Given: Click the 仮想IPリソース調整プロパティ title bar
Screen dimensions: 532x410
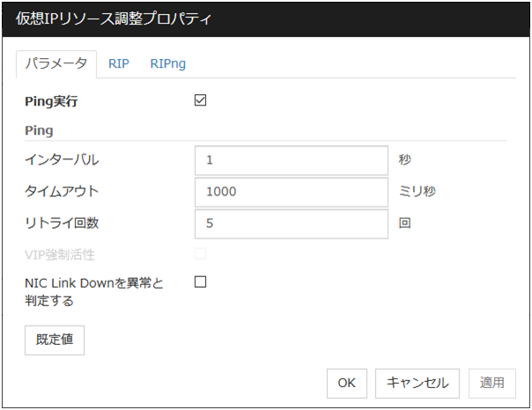Looking at the screenshot, I should tap(264, 18).
